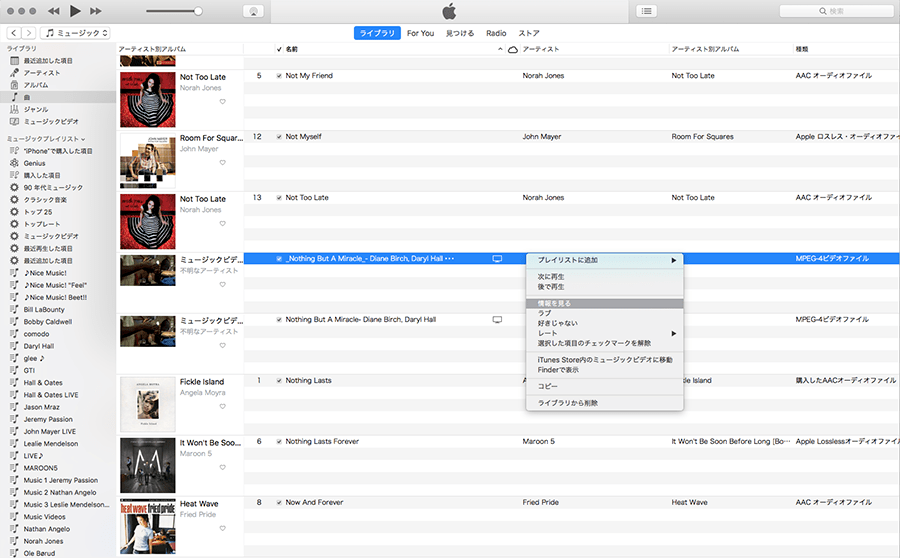The width and height of the screenshot is (900, 558).
Task: Select アーティスト in library sidebar
Action: 41,73
